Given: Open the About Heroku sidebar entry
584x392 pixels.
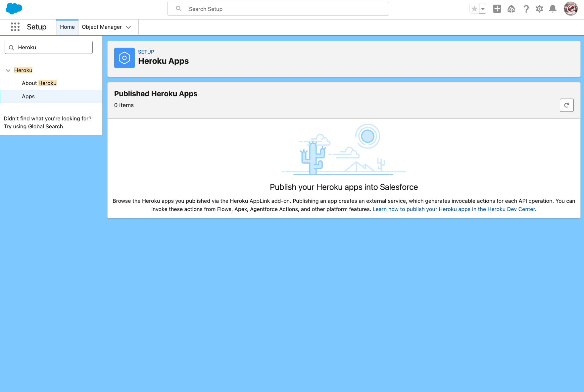Looking at the screenshot, I should 39,83.
